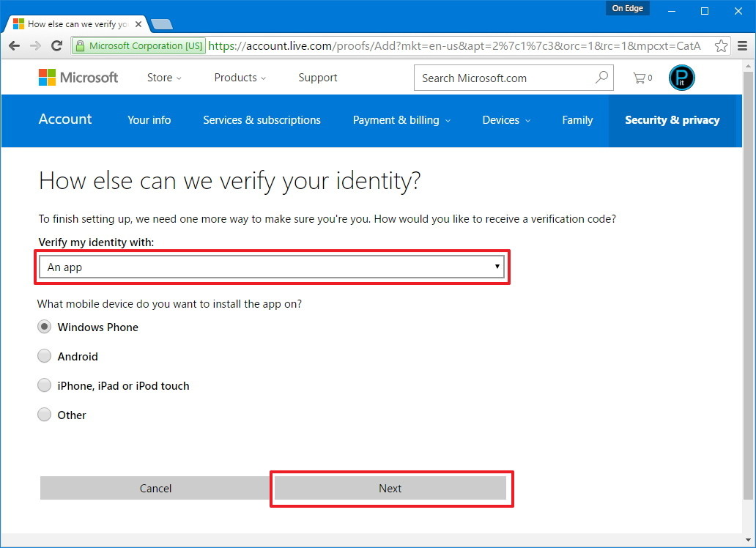Go to Security & privacy tab
The height and width of the screenshot is (548, 756).
point(672,120)
